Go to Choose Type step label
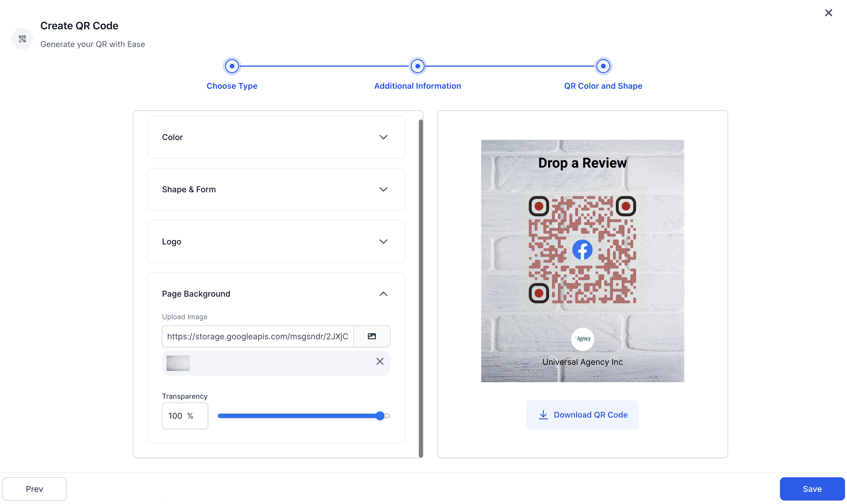This screenshot has width=847, height=504. pos(232,86)
